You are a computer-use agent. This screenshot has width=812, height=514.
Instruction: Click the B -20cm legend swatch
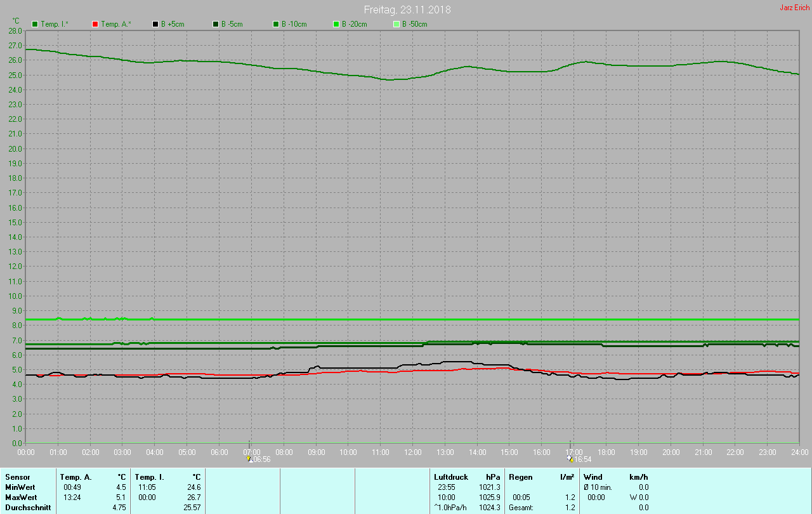(336, 24)
